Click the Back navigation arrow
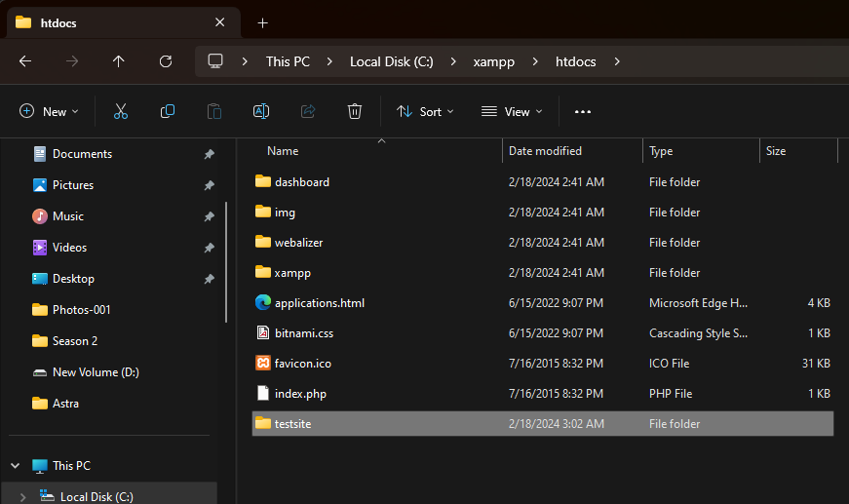 click(25, 61)
